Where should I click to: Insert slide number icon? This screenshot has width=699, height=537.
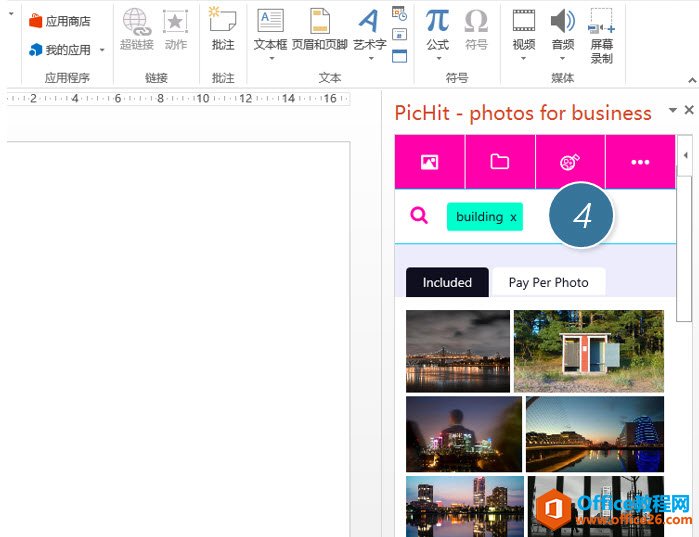coord(399,34)
